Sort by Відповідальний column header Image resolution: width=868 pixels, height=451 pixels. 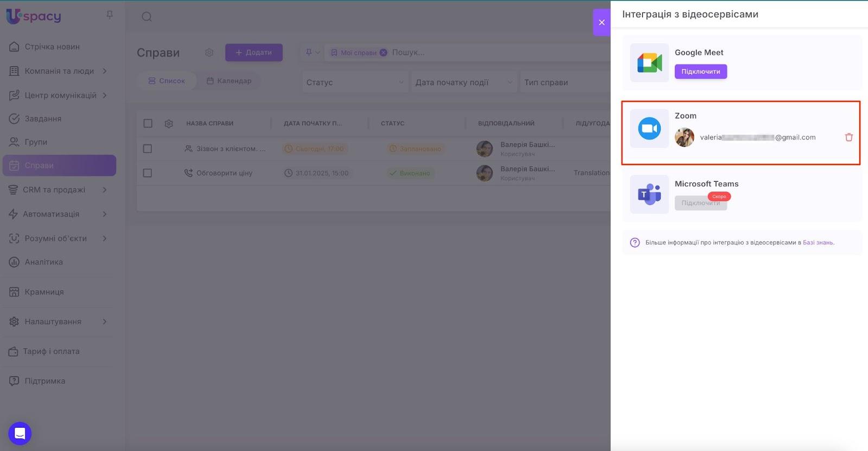[x=506, y=124]
